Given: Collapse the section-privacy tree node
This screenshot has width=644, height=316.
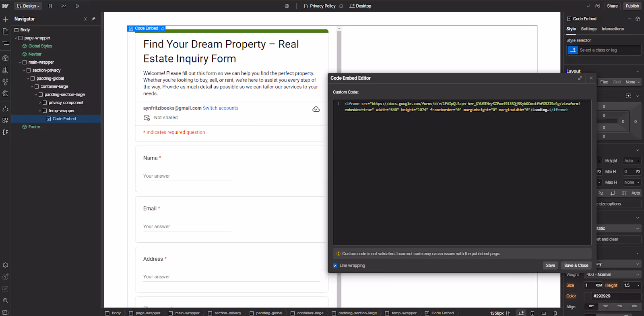Looking at the screenshot, I should point(24,71).
